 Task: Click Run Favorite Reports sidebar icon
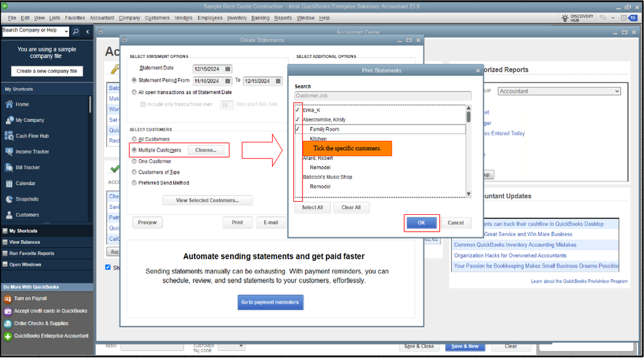click(5, 254)
